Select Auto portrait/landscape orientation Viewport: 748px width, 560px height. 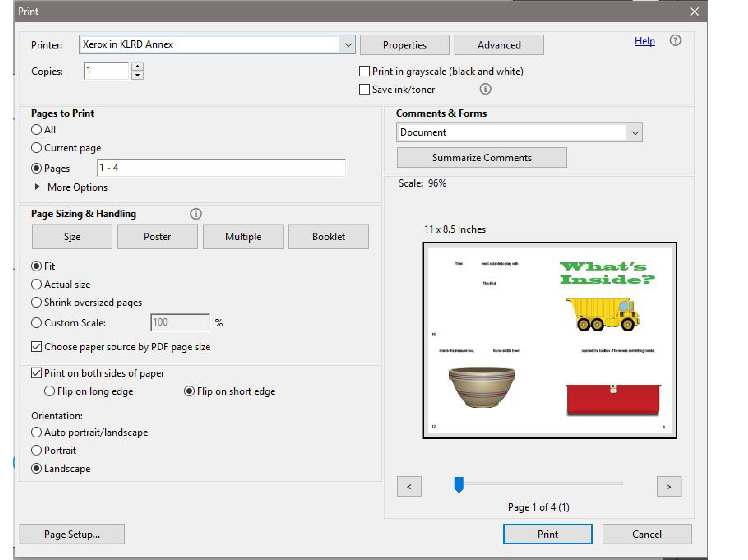click(36, 432)
